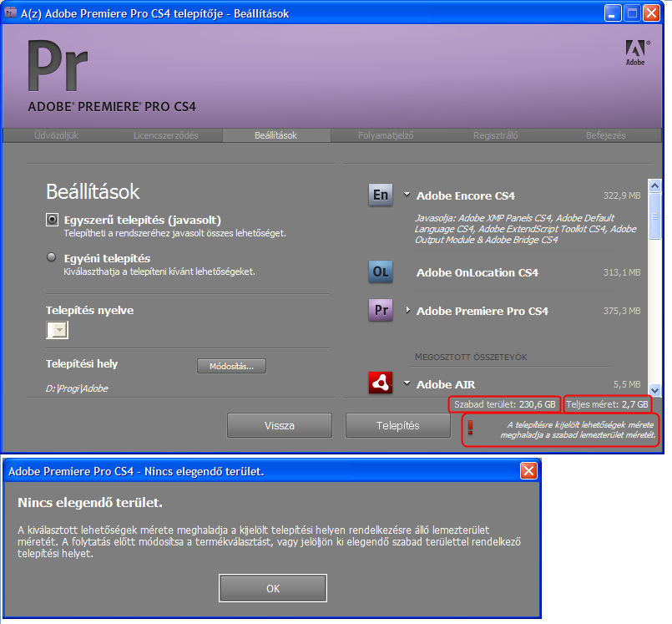Image resolution: width=672 pixels, height=624 pixels.
Task: Open the Üdvözöljük step tab
Action: coord(56,135)
